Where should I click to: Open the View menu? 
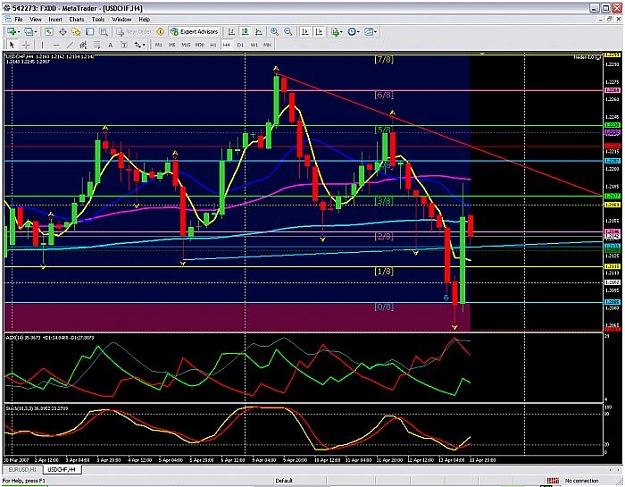click(x=35, y=19)
